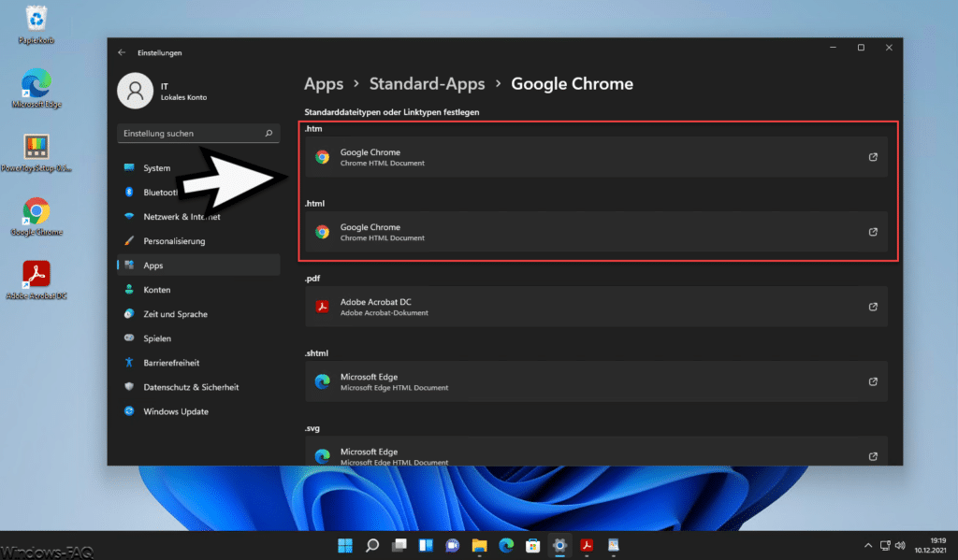Open Konten settings category

(x=198, y=290)
